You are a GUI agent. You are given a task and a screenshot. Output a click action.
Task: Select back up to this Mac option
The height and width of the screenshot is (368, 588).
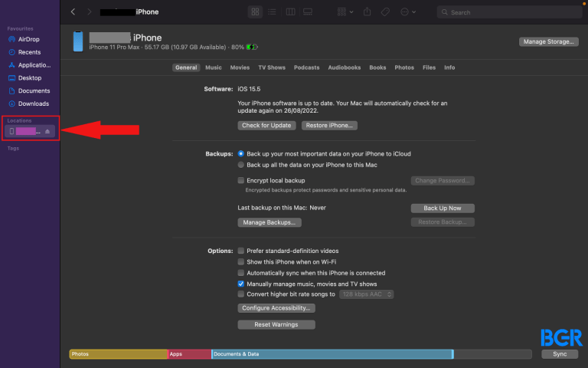coord(240,165)
